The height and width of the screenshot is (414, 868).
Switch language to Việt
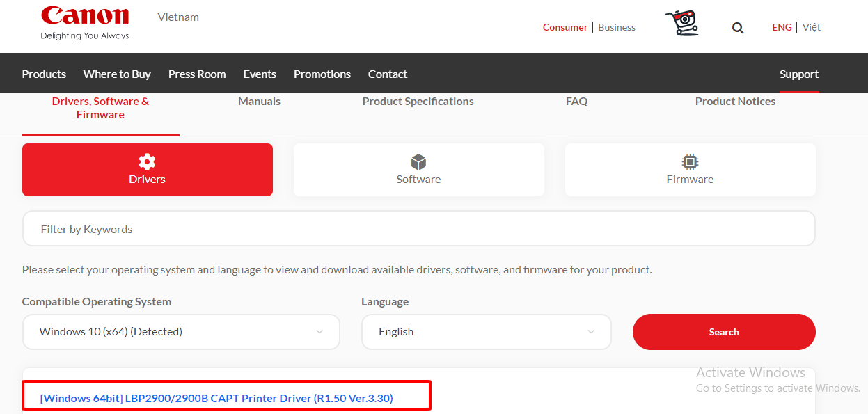[x=811, y=27]
